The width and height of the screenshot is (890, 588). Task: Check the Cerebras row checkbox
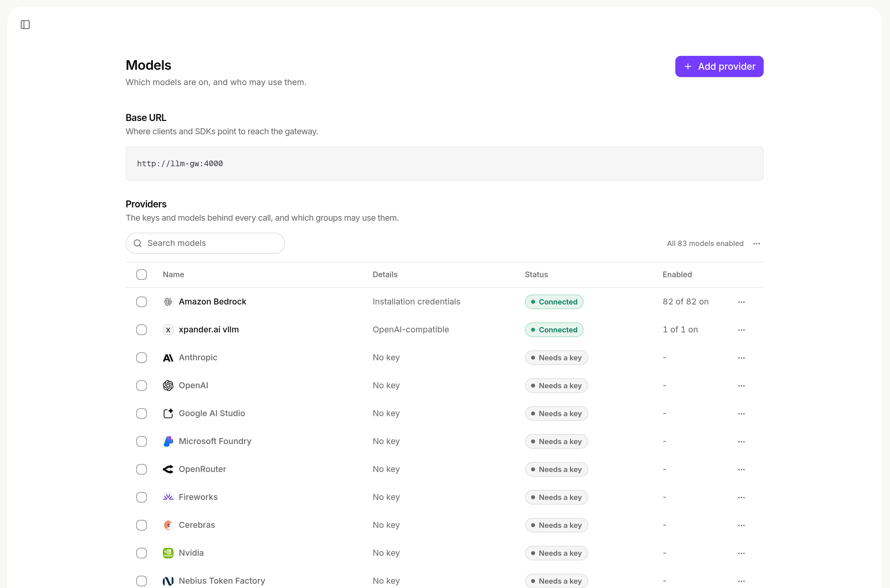(141, 525)
